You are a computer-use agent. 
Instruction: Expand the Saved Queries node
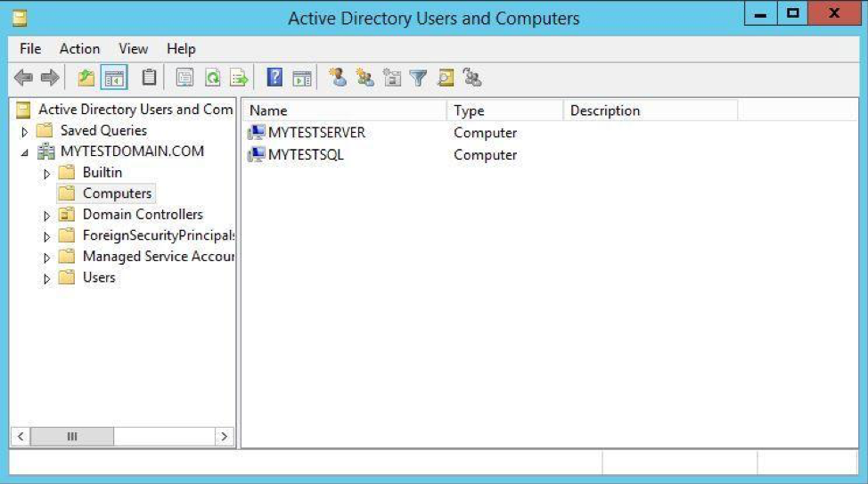[25, 131]
